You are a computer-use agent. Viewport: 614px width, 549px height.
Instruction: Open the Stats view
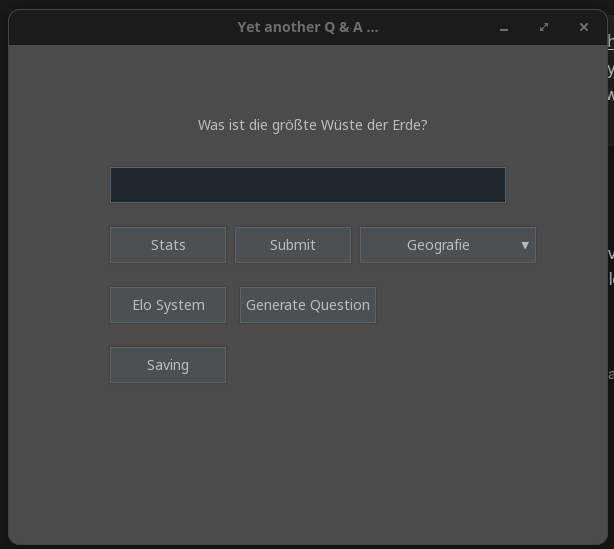point(168,245)
